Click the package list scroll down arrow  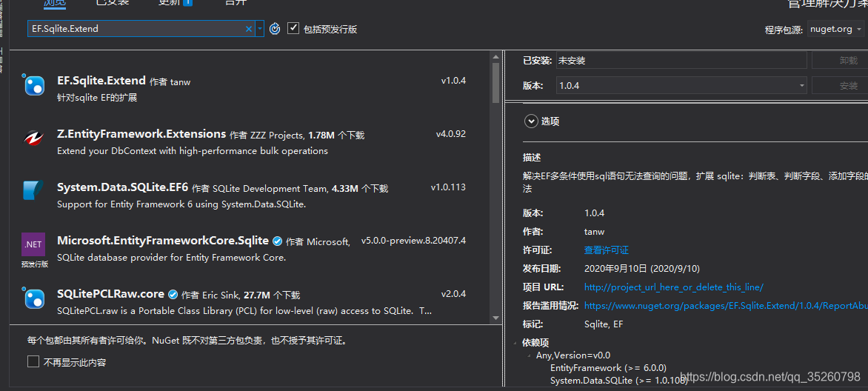point(495,318)
